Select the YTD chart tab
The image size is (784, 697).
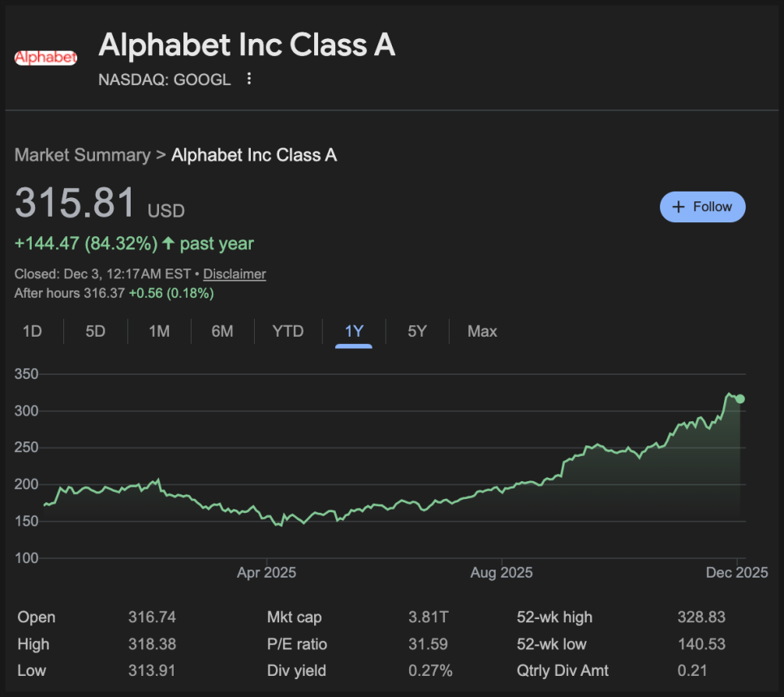pyautogui.click(x=287, y=331)
